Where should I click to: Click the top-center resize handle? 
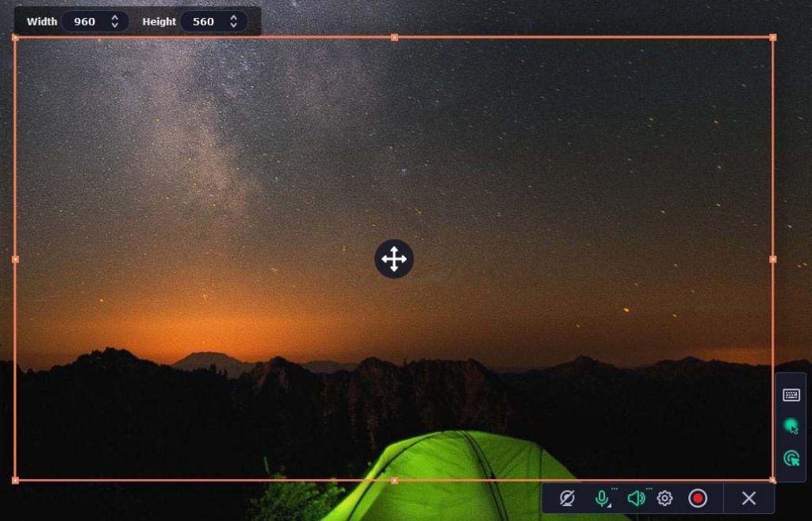[x=394, y=35]
